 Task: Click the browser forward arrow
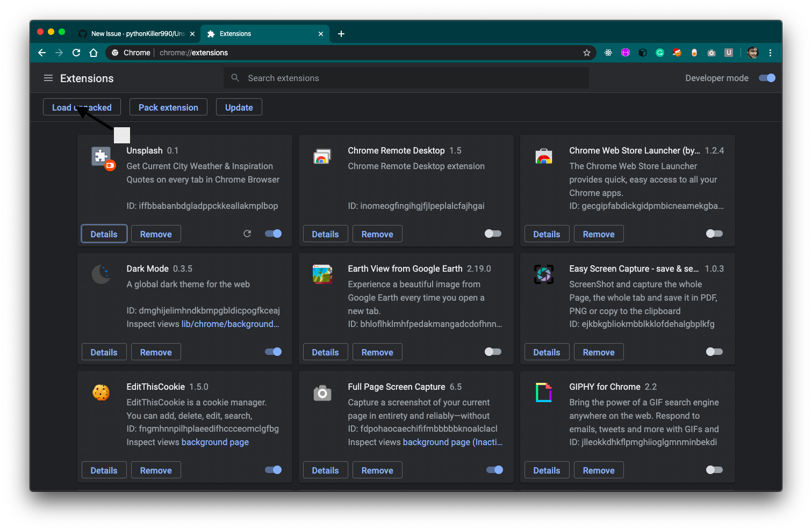point(59,53)
